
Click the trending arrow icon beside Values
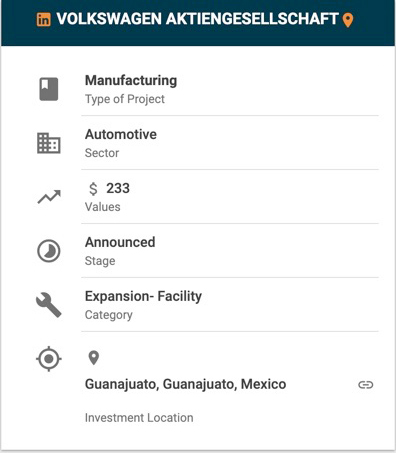(49, 197)
